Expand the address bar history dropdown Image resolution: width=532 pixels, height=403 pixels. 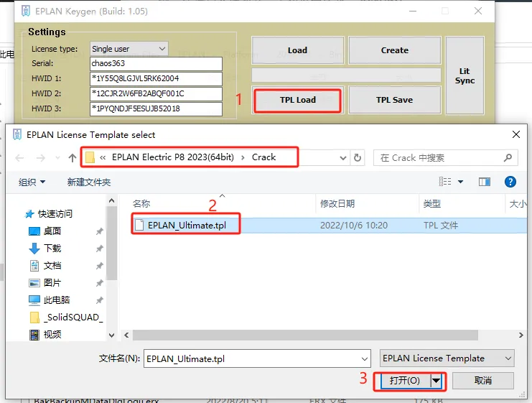(x=343, y=158)
